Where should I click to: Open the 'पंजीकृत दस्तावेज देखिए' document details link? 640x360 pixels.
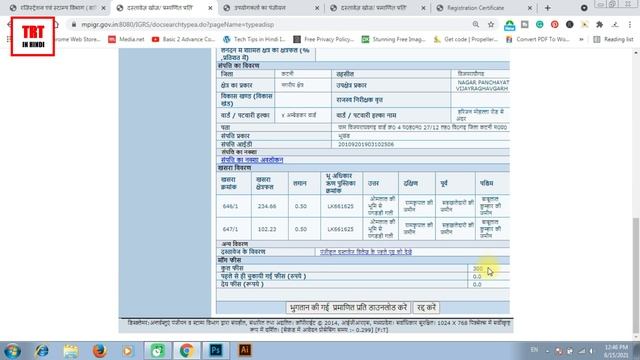(x=366, y=252)
